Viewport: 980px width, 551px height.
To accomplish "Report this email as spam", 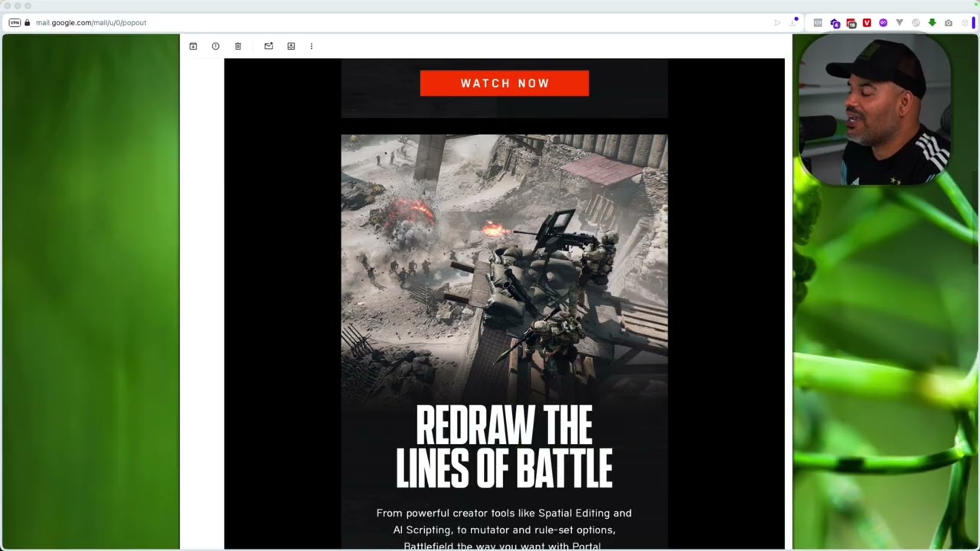I will click(215, 46).
